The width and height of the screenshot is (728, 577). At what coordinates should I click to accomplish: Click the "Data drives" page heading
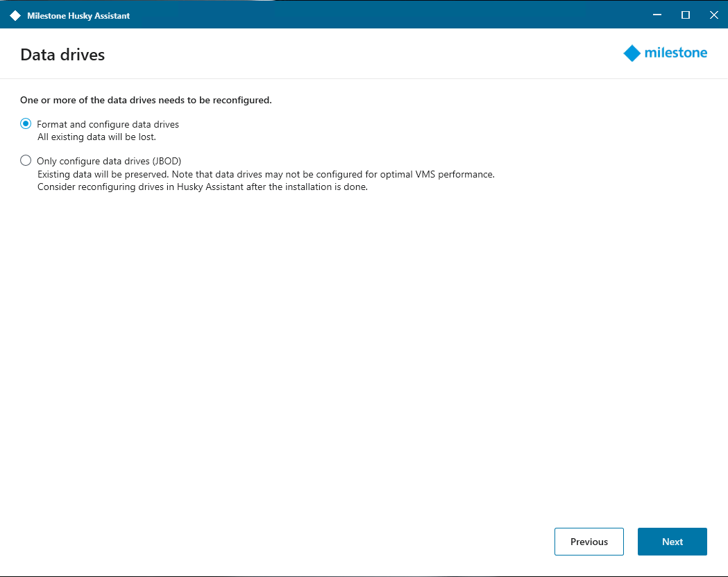point(62,55)
